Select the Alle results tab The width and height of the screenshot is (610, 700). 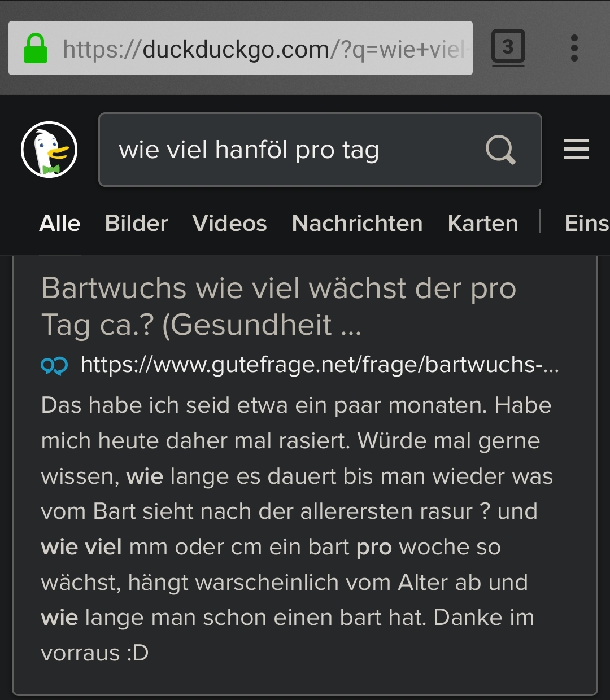[x=60, y=224]
